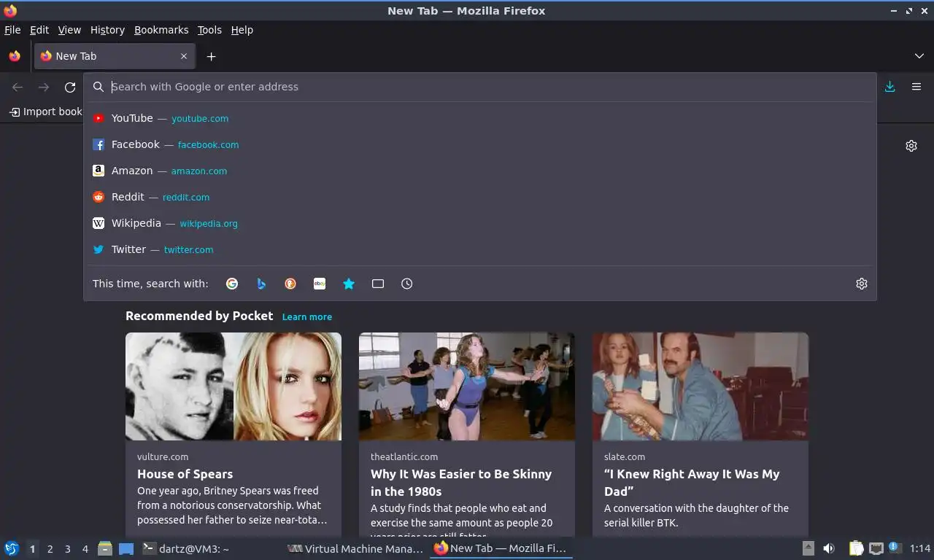934x560 pixels.
Task: Click the update notifier tray icon
Action: (895, 548)
